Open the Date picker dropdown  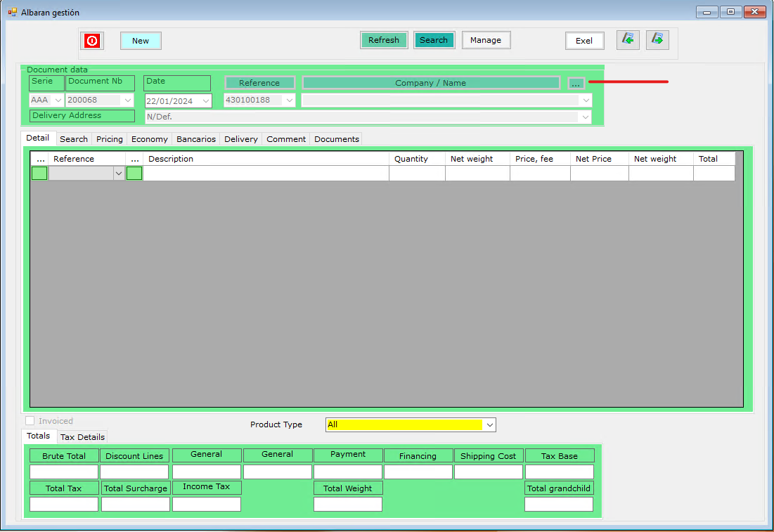coord(206,101)
